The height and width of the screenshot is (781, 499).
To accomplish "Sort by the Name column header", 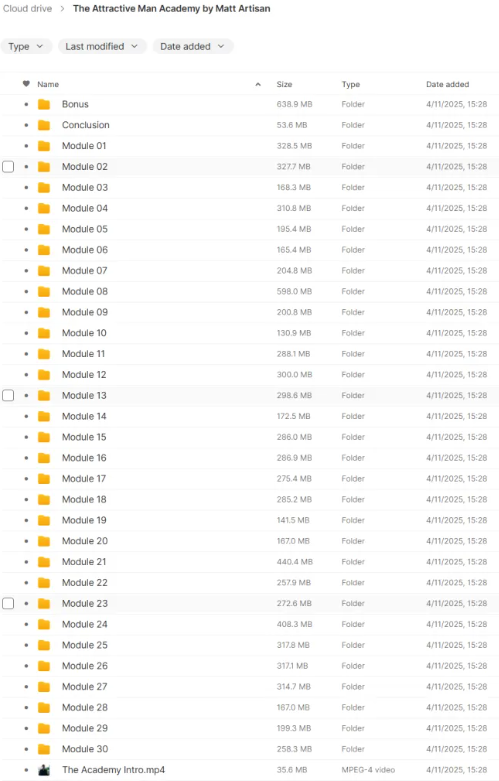I will coord(48,84).
